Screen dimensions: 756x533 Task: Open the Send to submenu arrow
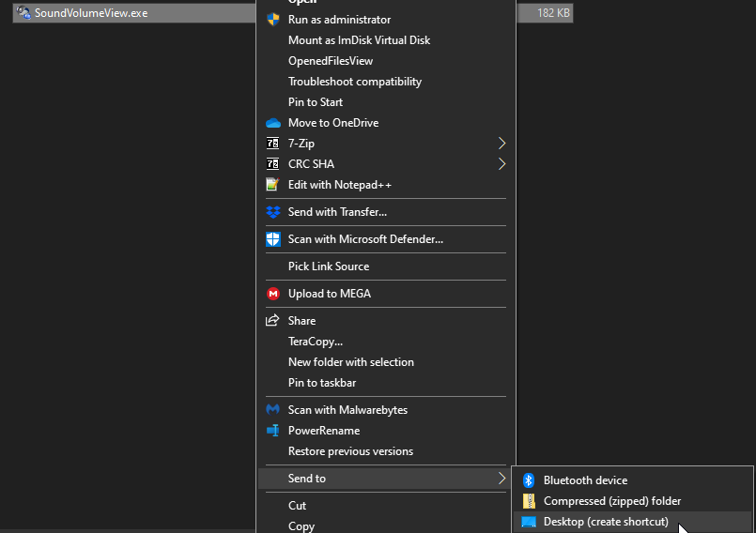[x=501, y=479]
